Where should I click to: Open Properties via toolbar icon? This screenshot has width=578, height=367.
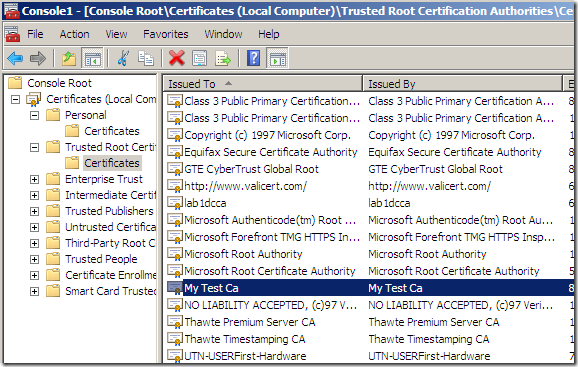199,58
